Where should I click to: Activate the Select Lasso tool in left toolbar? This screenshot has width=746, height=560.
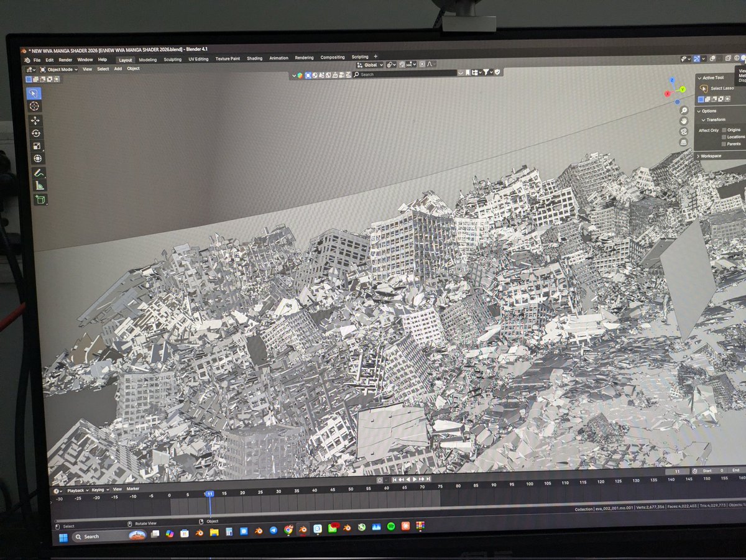click(34, 93)
